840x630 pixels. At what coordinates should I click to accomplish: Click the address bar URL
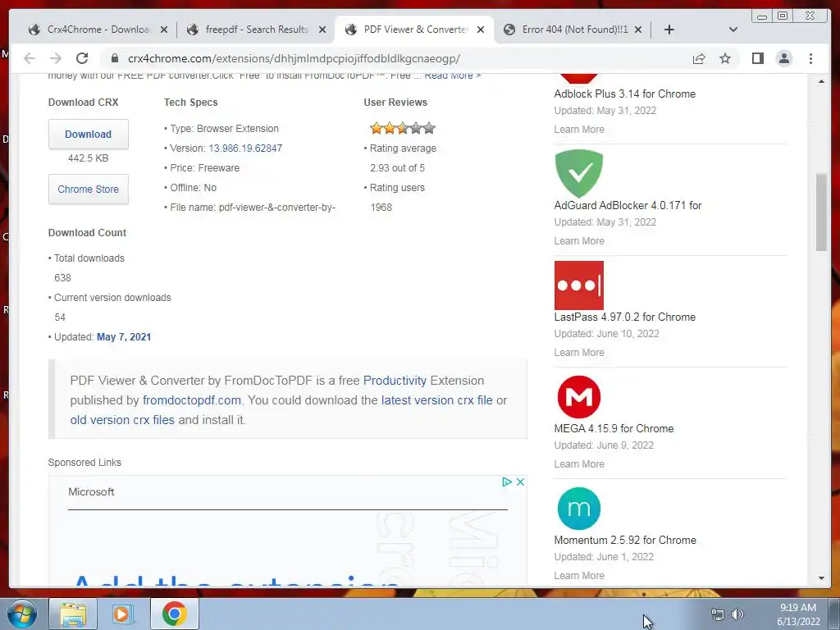pos(294,58)
